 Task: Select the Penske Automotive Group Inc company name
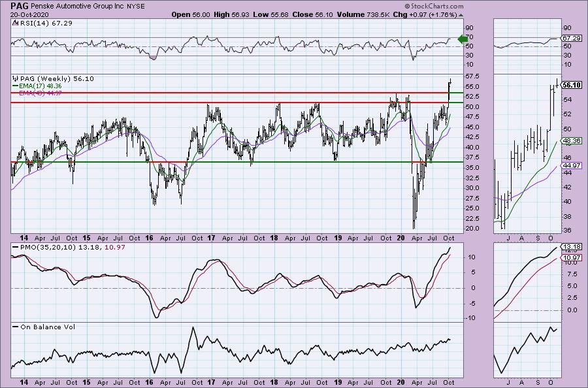(x=78, y=7)
